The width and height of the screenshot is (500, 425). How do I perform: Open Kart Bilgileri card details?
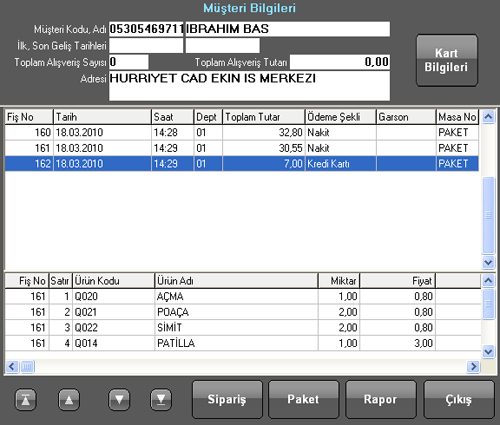point(447,60)
